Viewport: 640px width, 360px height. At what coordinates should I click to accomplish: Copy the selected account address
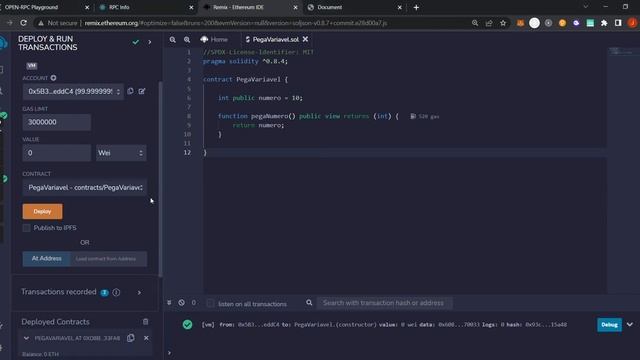tap(130, 91)
